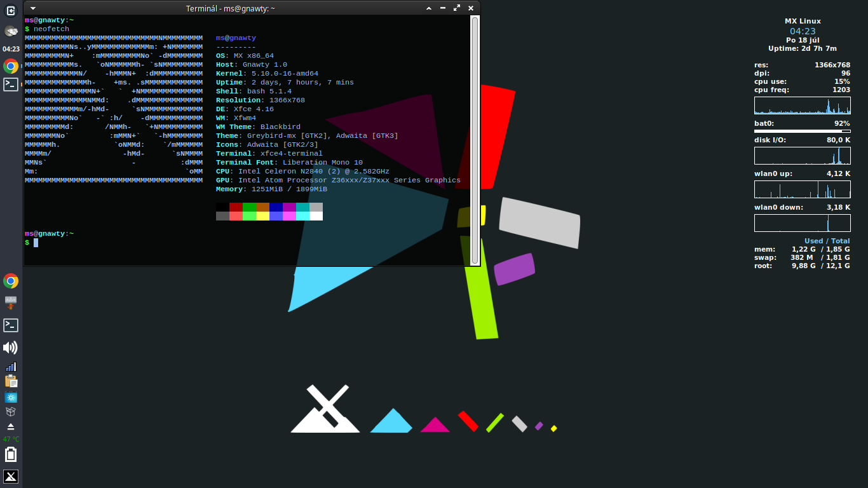The image size is (868, 488).
Task: Click the 'Terminal Font: Liberation Mono 10' line
Action: [x=289, y=163]
